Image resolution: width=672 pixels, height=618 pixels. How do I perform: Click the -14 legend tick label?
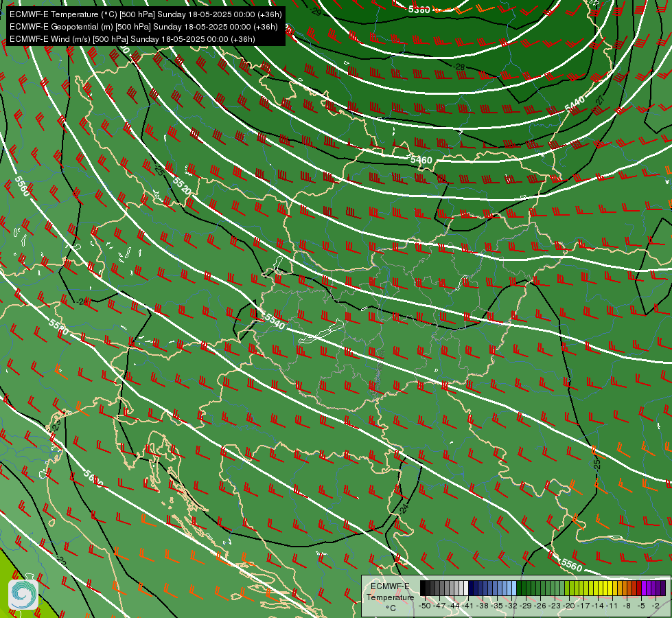click(598, 606)
